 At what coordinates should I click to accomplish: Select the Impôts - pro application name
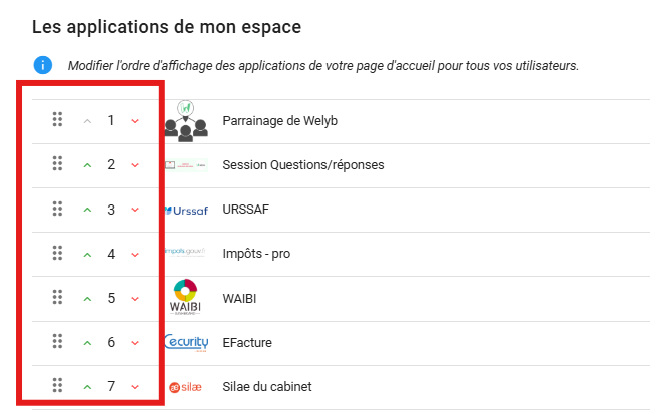click(256, 254)
